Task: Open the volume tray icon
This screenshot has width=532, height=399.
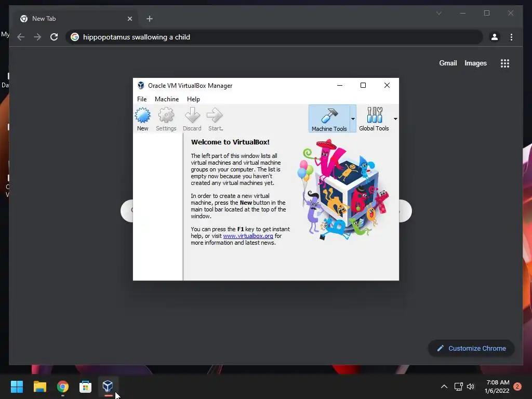Action: point(471,387)
